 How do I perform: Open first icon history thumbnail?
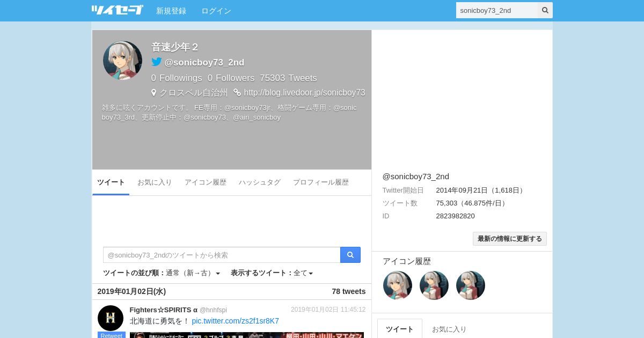tap(398, 285)
